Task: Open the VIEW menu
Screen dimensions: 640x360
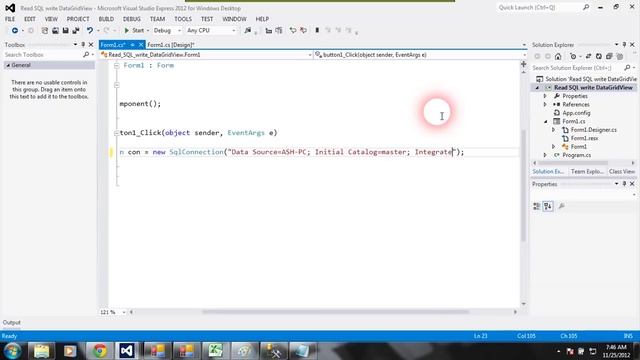Action: pyautogui.click(x=51, y=19)
